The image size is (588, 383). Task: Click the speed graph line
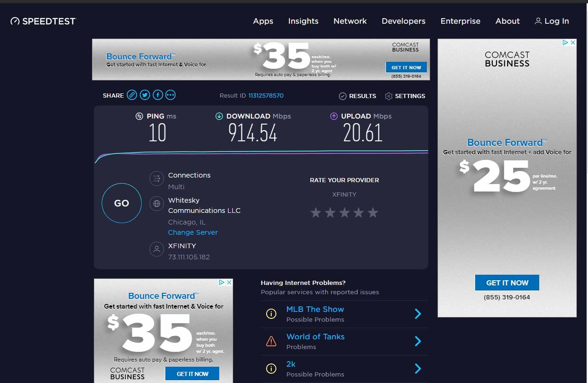(x=261, y=153)
